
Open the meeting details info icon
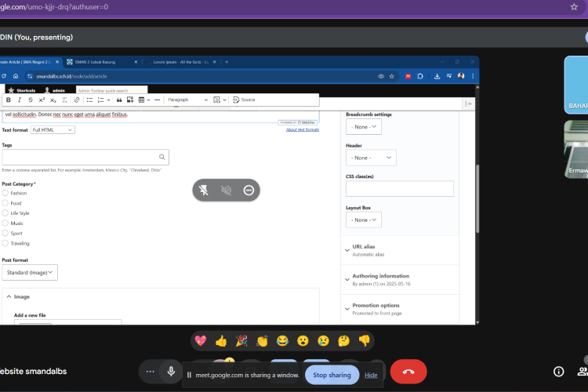point(558,372)
